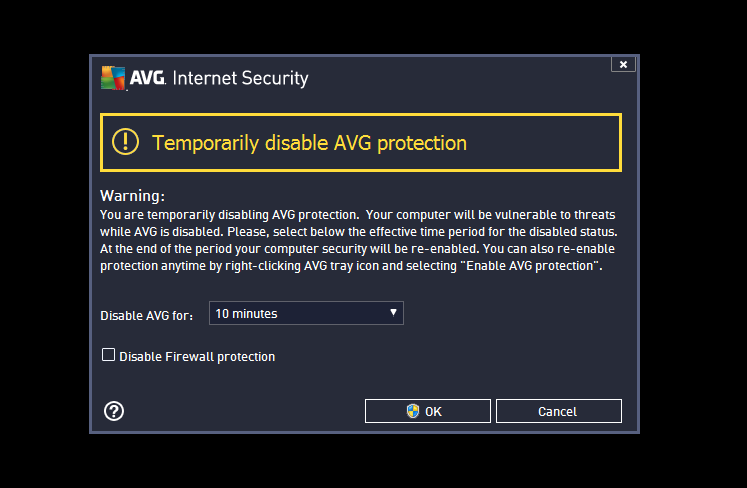Open help via the question mark icon
The height and width of the screenshot is (488, 747).
click(114, 411)
